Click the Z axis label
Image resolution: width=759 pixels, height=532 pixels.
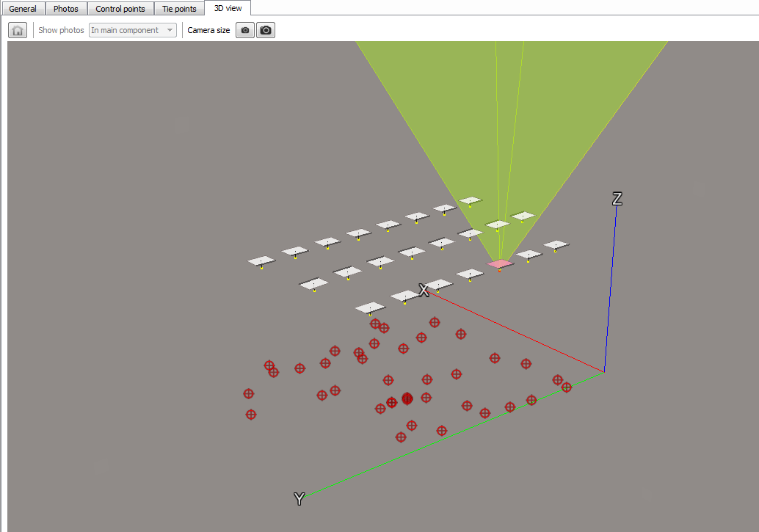click(x=617, y=199)
